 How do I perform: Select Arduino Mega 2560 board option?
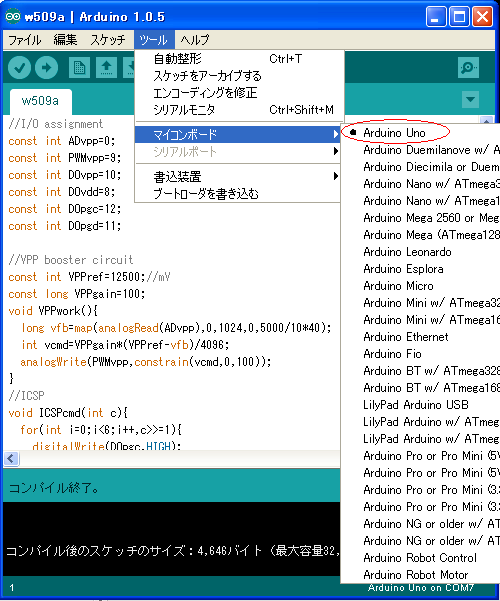coord(421,218)
